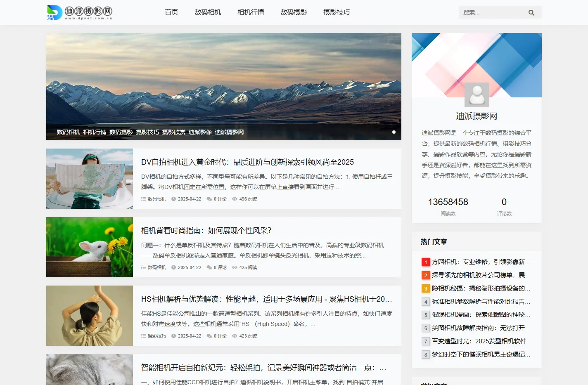Click clock icon in DV自拍相机 article meta
Screen dimensions: 588x385
[x=173, y=199]
